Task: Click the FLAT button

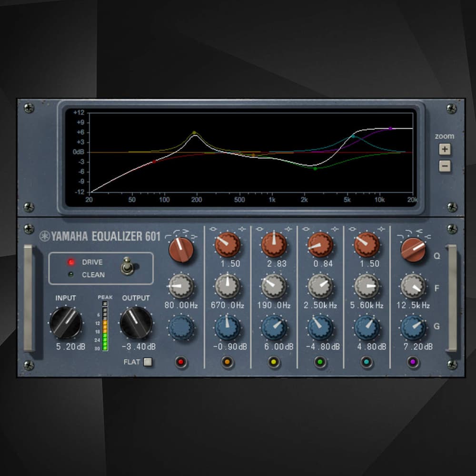Action: tap(148, 362)
